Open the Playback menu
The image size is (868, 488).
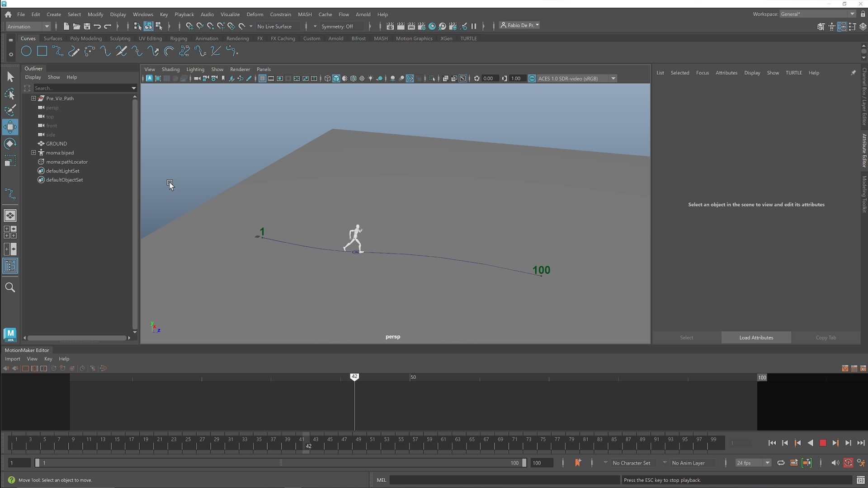(184, 14)
